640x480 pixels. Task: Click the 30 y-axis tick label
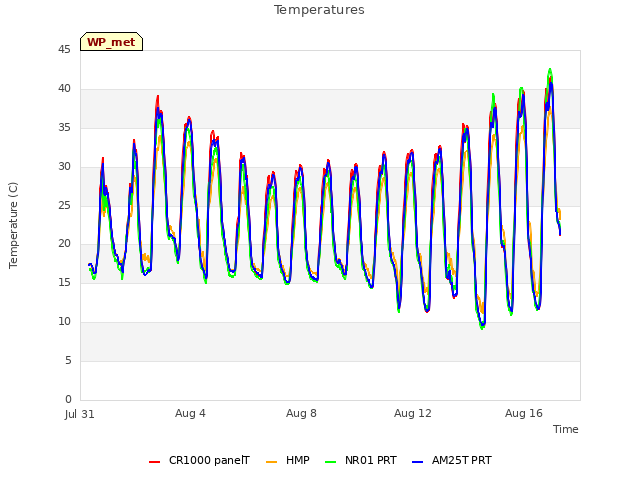[64, 167]
